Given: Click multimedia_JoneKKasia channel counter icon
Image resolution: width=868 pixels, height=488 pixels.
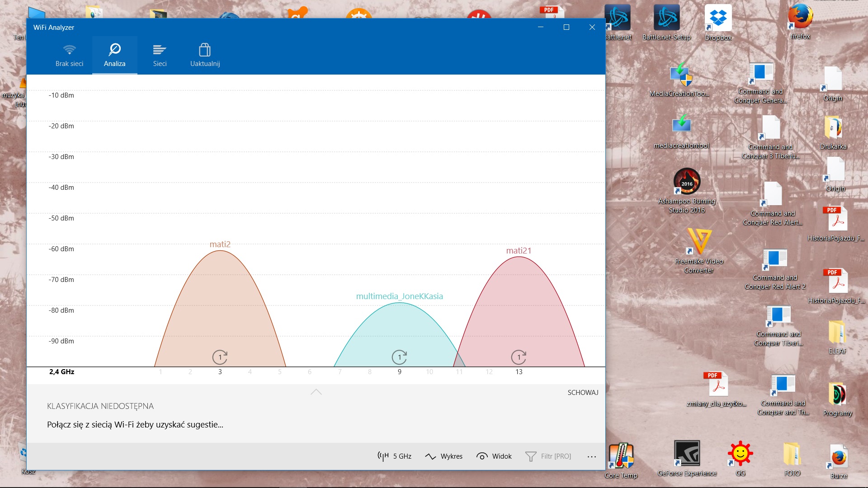Looking at the screenshot, I should click(399, 357).
